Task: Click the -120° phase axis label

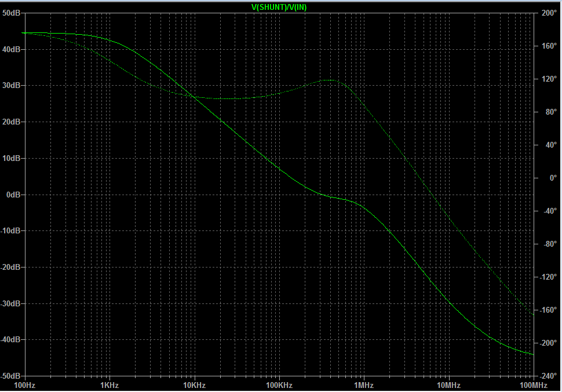Action: [x=548, y=277]
